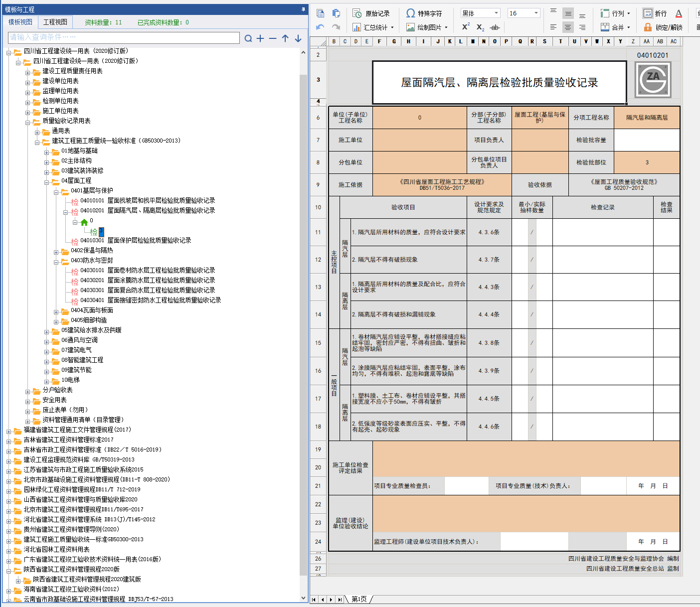Click the ZA logo image in sheet

[653, 80]
